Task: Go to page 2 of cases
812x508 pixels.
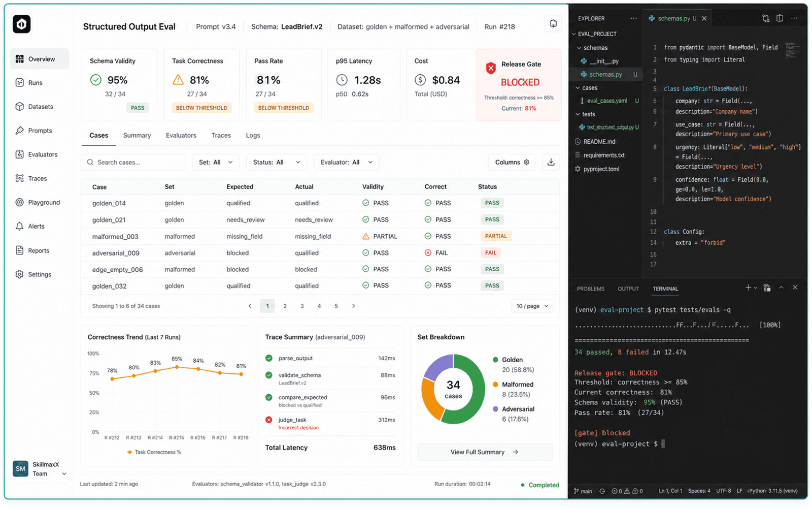Action: (285, 306)
